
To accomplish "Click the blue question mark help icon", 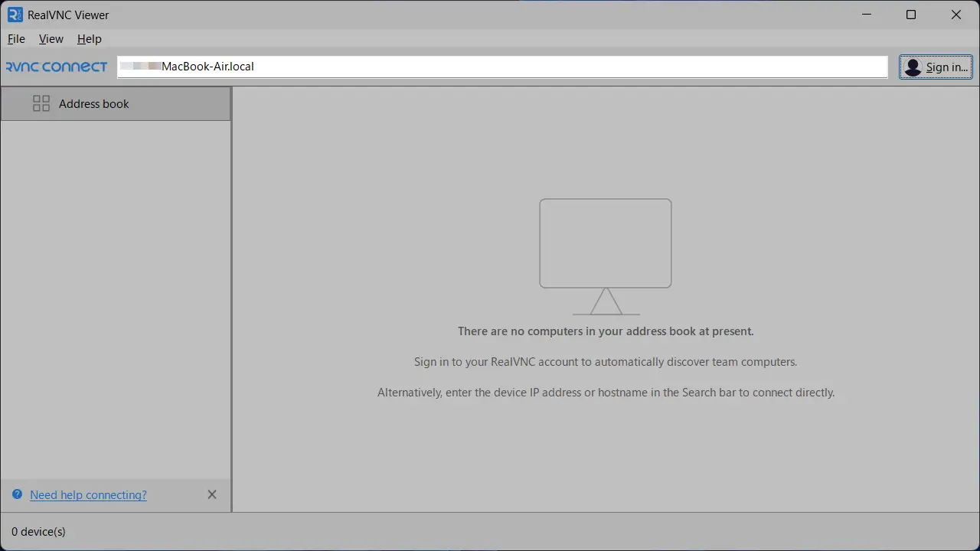I will click(x=17, y=494).
